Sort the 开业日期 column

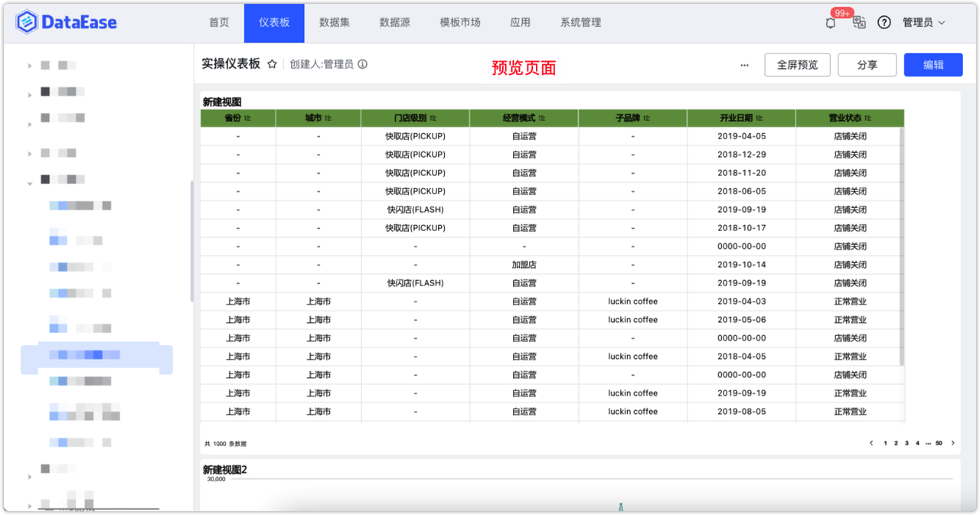click(x=759, y=119)
